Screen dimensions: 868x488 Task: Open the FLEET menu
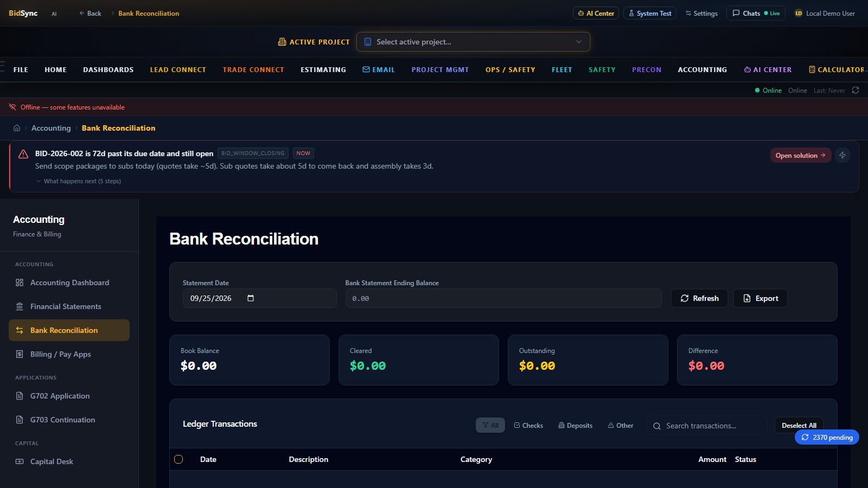pos(562,69)
